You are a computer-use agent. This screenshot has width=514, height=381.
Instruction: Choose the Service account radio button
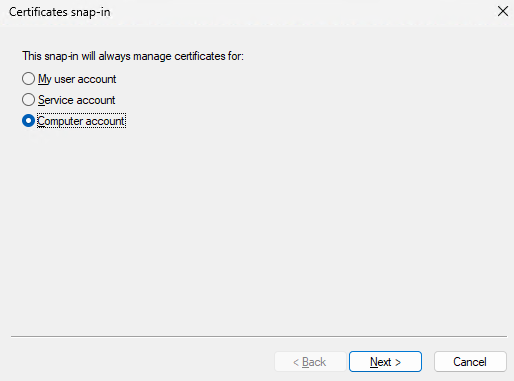point(28,100)
